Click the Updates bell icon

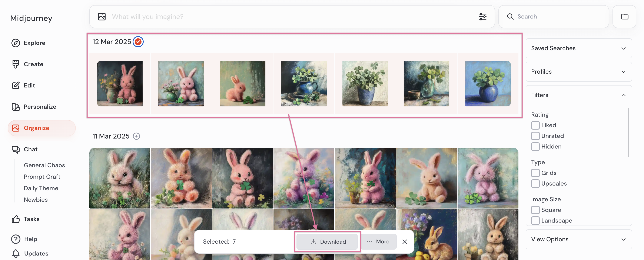point(16,253)
